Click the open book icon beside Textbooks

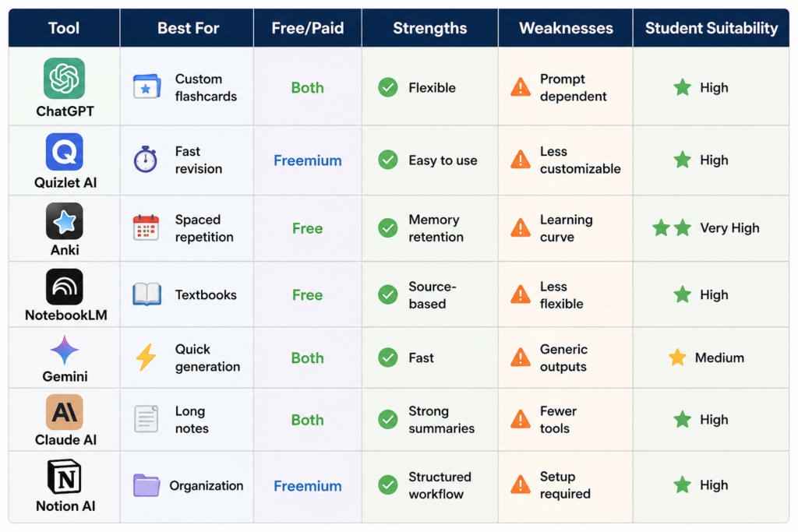[147, 294]
